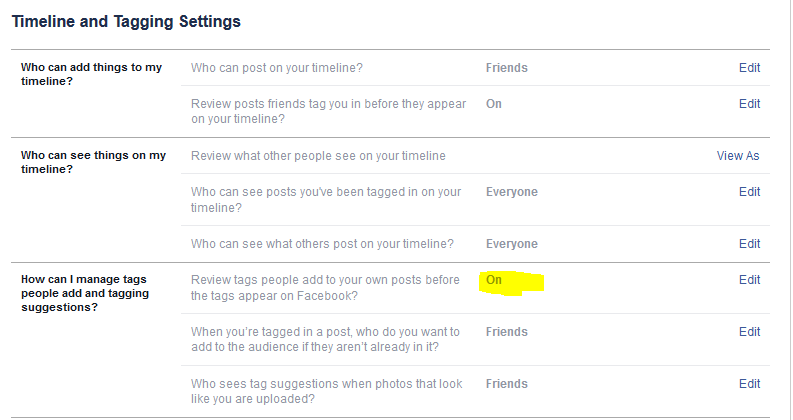The height and width of the screenshot is (420, 793).
Task: Edit the review posts friends tag you in setting
Action: tap(749, 104)
